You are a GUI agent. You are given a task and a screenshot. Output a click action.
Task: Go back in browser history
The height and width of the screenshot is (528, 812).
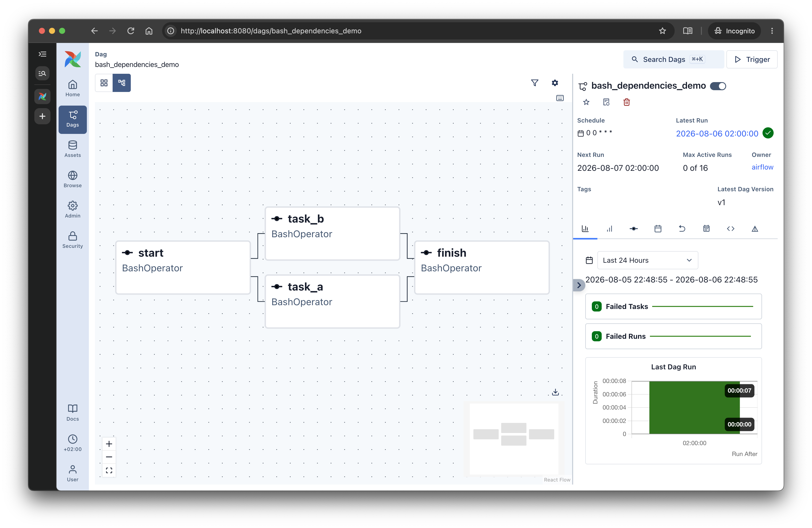94,31
